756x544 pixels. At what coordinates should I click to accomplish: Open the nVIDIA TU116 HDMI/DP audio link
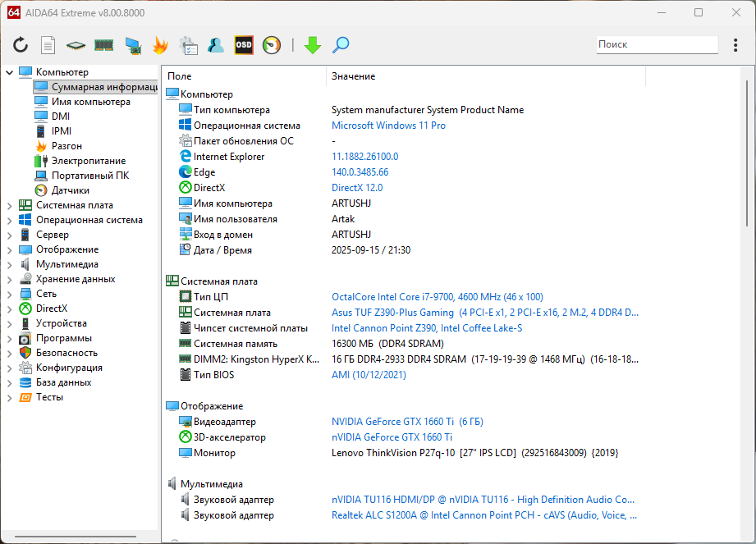483,500
